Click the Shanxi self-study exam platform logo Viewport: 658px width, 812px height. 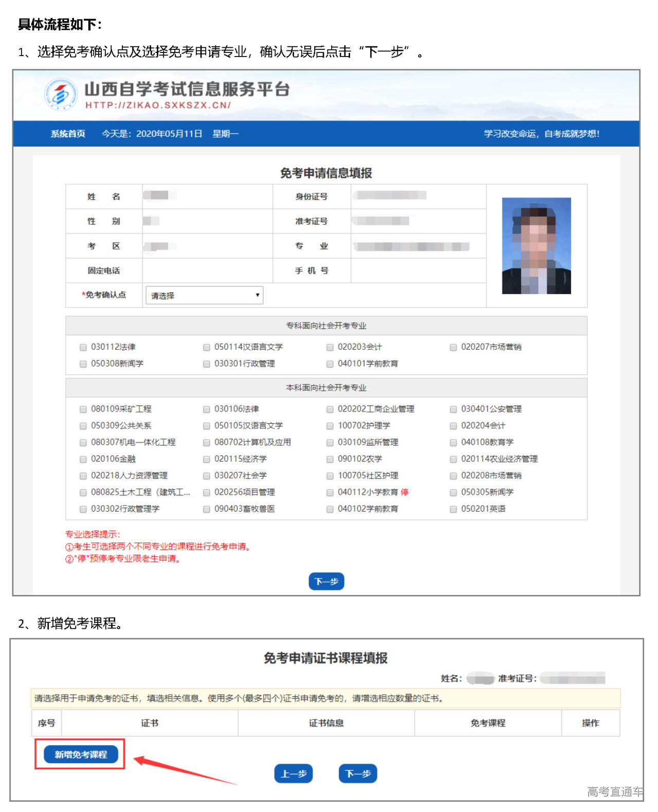[x=61, y=95]
